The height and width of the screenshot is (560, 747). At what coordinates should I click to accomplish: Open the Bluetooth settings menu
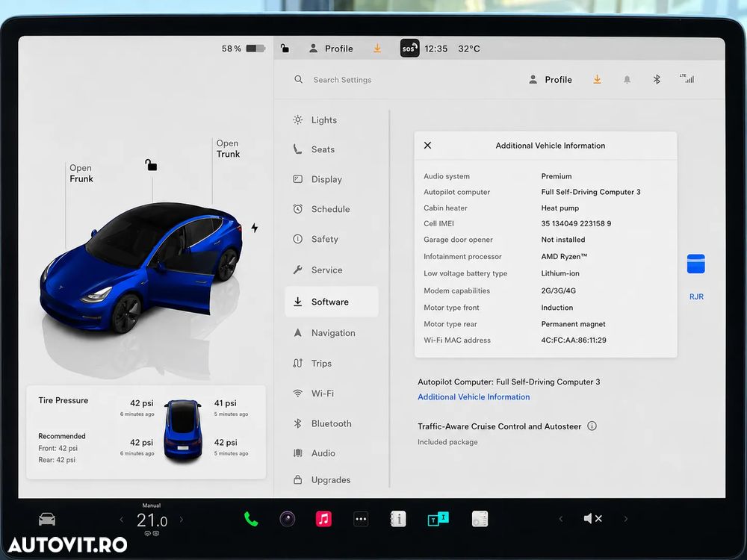(x=321, y=423)
